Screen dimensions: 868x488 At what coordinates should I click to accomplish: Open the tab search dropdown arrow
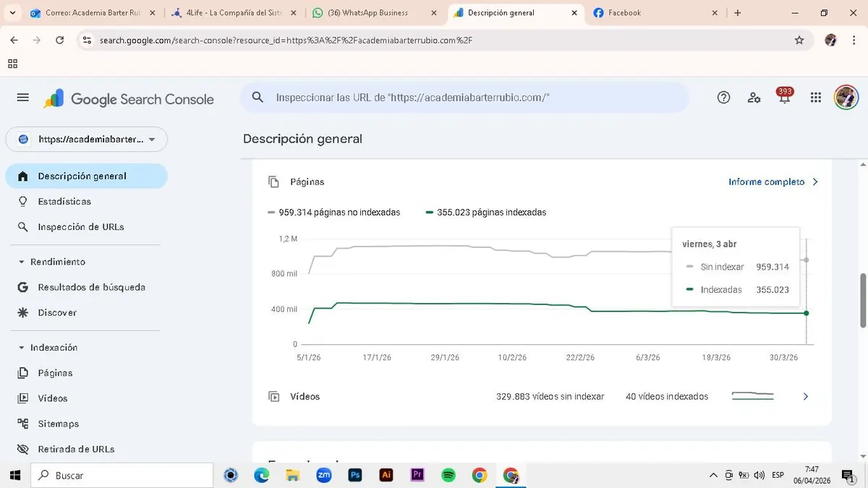(x=14, y=13)
